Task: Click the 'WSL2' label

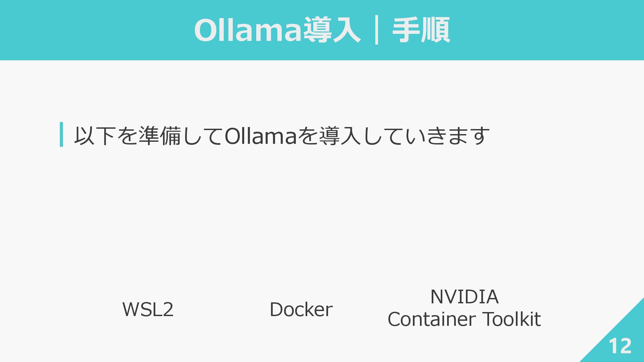Action: [x=148, y=309]
